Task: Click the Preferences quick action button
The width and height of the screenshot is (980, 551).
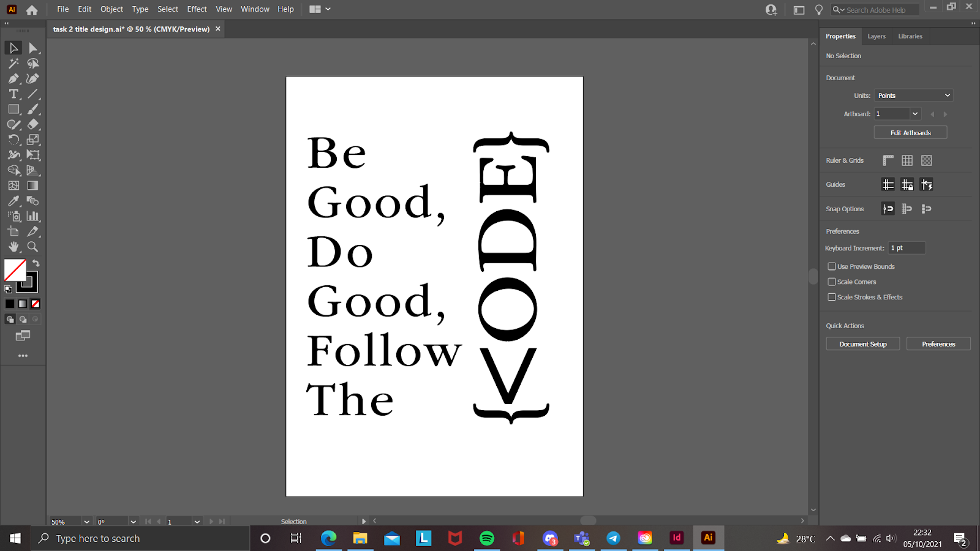Action: coord(938,344)
